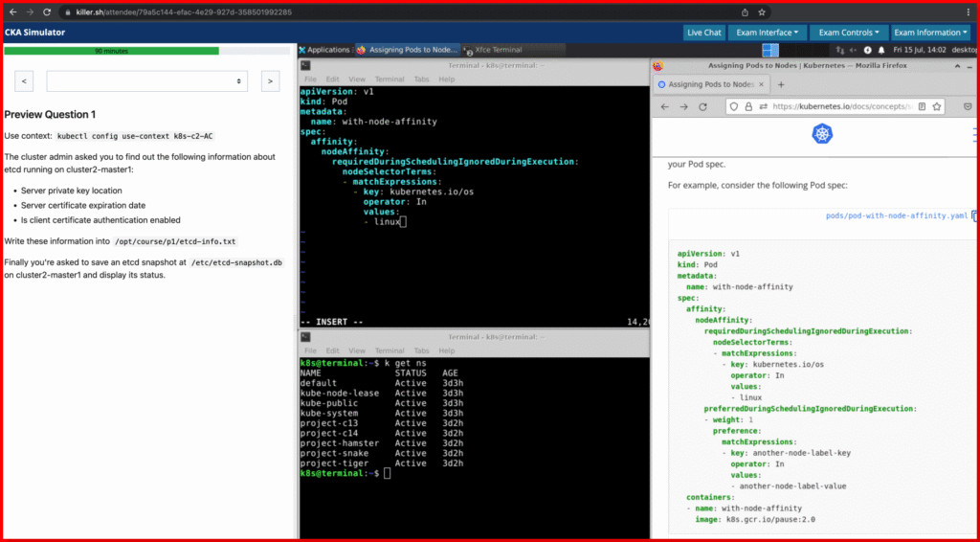
Task: Click the padlock icon beside killer.sh
Action: click(68, 11)
